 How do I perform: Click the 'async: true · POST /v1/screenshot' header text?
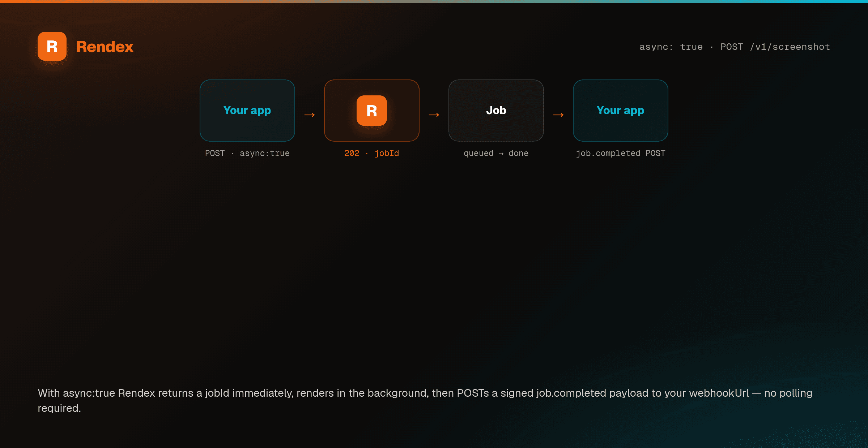pos(735,47)
